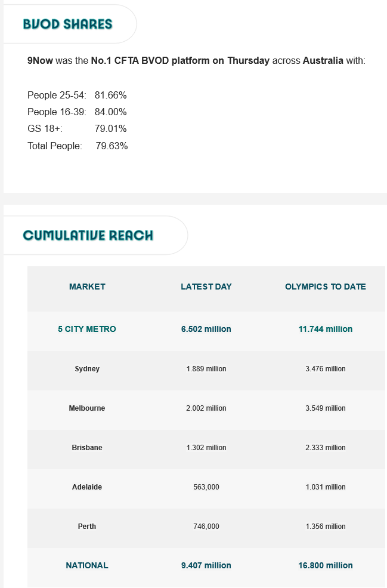Viewport: 387px width, 588px height.
Task: Click the Adelaide market cell
Action: [87, 487]
